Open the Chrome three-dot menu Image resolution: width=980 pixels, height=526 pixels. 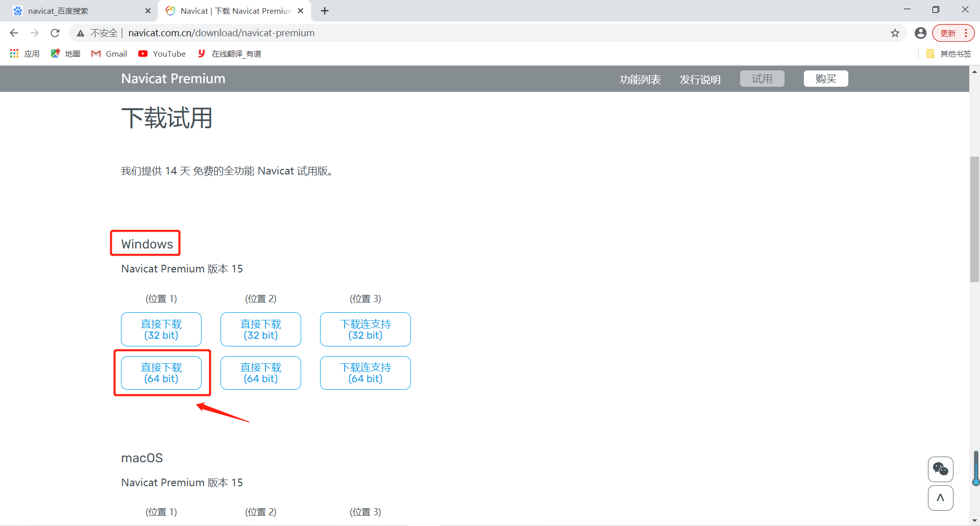(x=966, y=33)
